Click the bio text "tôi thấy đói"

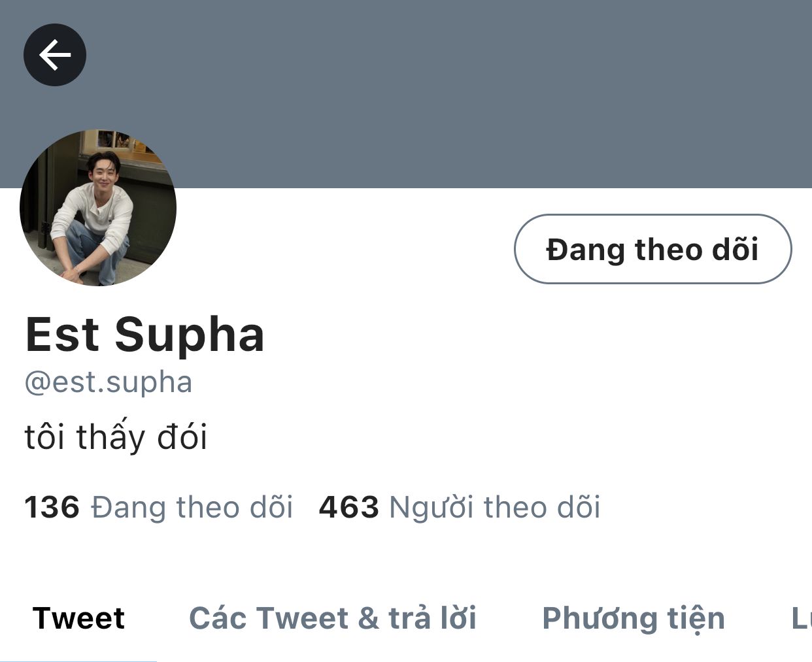(116, 437)
